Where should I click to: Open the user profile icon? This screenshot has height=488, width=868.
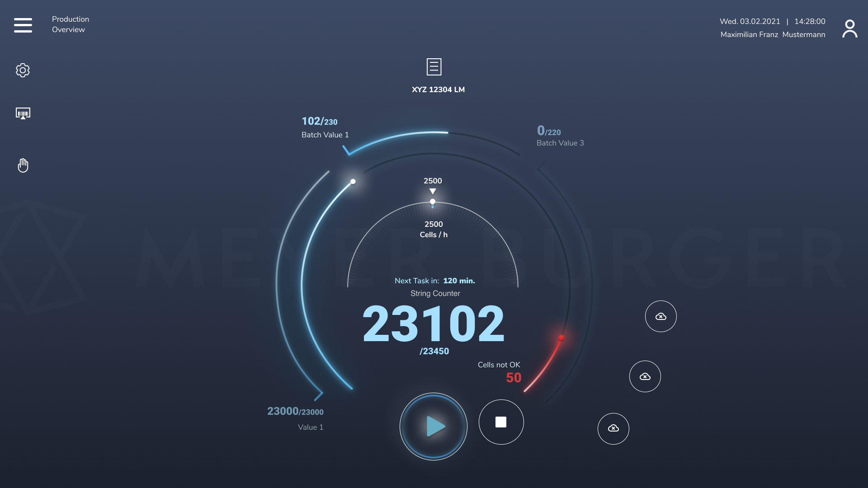click(x=849, y=28)
